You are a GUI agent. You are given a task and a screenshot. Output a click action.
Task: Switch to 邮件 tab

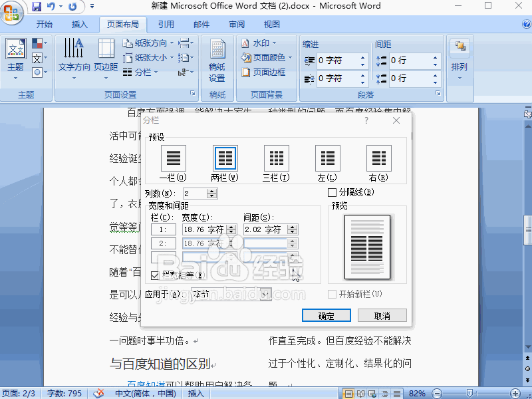[201, 25]
